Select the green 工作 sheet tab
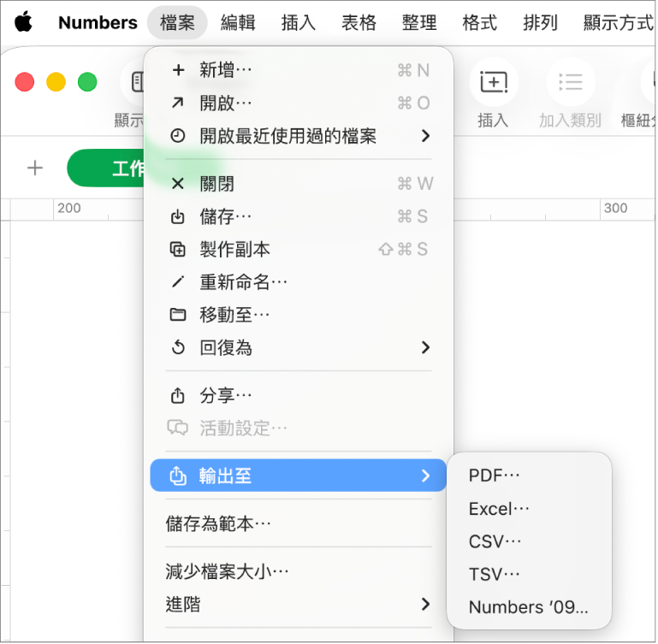658x644 pixels. (106, 168)
